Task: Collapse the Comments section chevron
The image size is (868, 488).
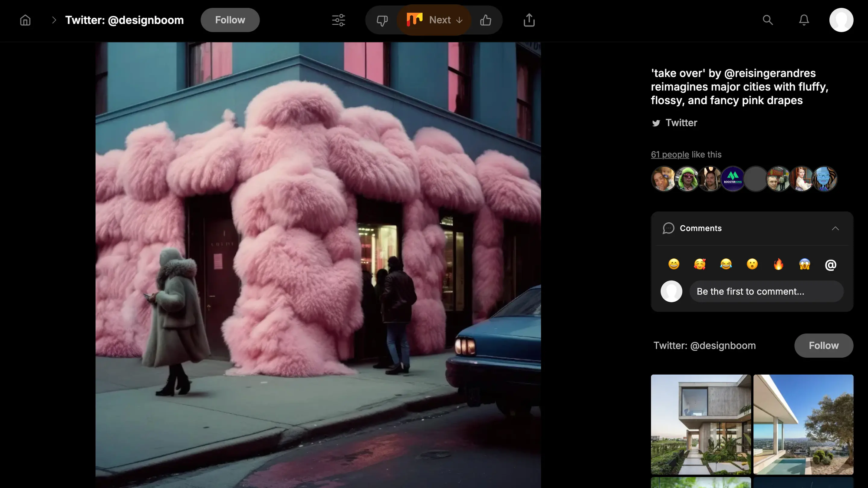Action: point(835,228)
